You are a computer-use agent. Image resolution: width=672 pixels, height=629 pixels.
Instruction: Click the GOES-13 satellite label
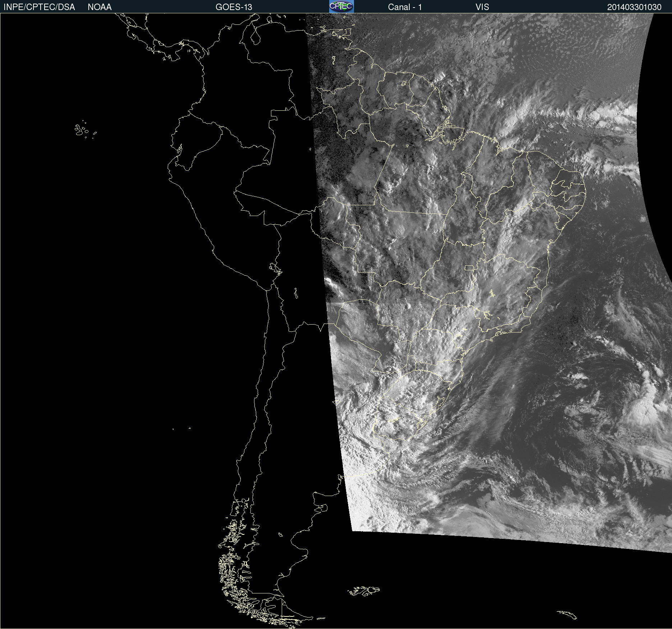point(234,7)
